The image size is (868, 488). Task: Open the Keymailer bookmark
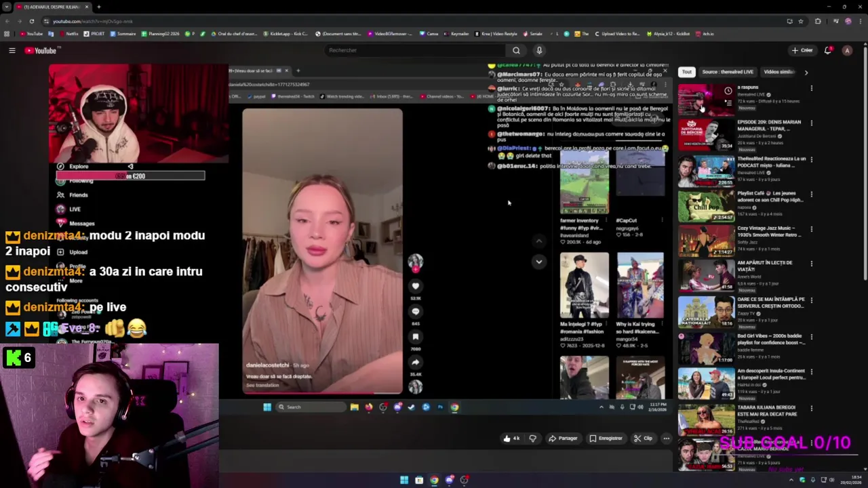point(456,34)
